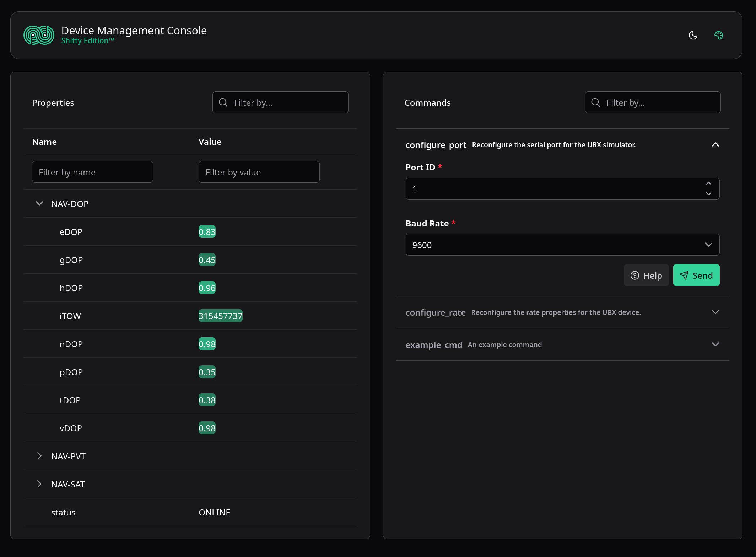This screenshot has height=557, width=756.
Task: Click the search icon in the Properties filter
Action: (223, 103)
